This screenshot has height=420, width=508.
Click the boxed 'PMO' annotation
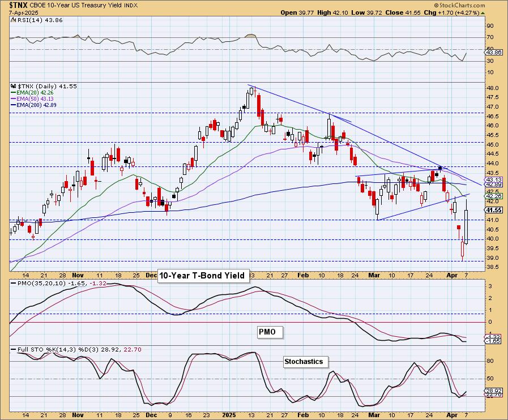coord(270,332)
